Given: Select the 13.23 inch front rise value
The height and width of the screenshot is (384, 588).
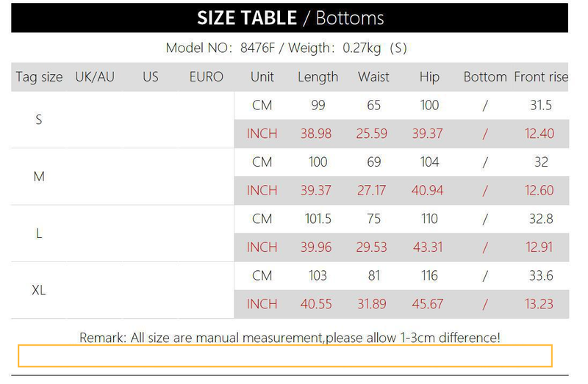Looking at the screenshot, I should [x=540, y=304].
